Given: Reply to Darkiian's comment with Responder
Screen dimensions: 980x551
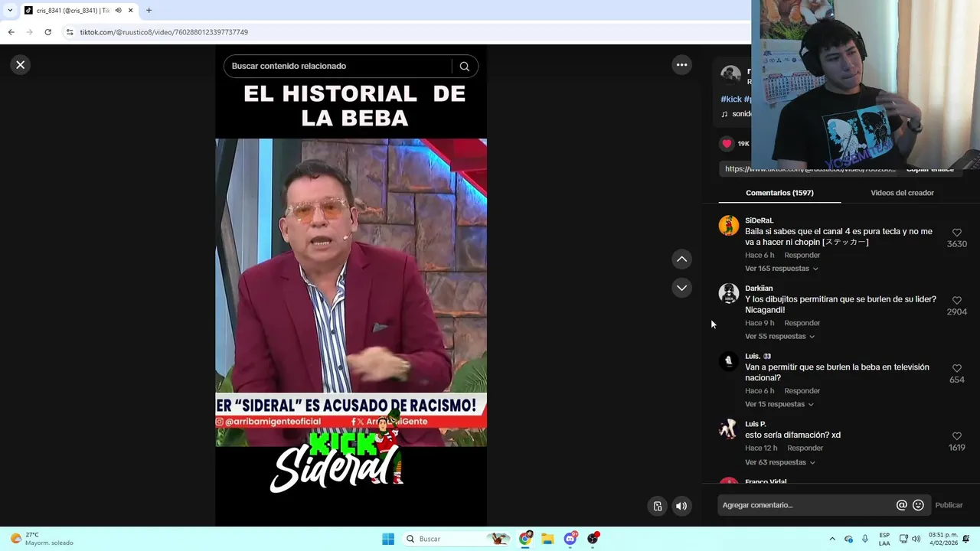Looking at the screenshot, I should 802,323.
